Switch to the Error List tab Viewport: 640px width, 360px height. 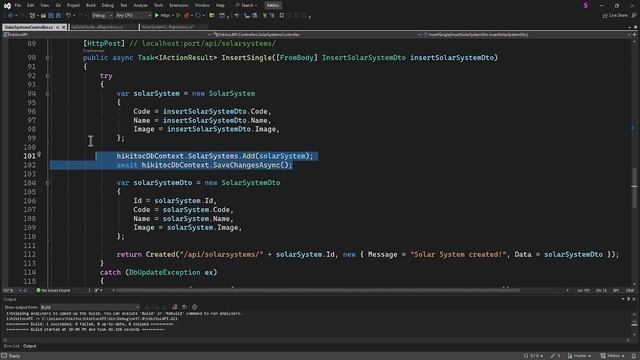[11, 346]
